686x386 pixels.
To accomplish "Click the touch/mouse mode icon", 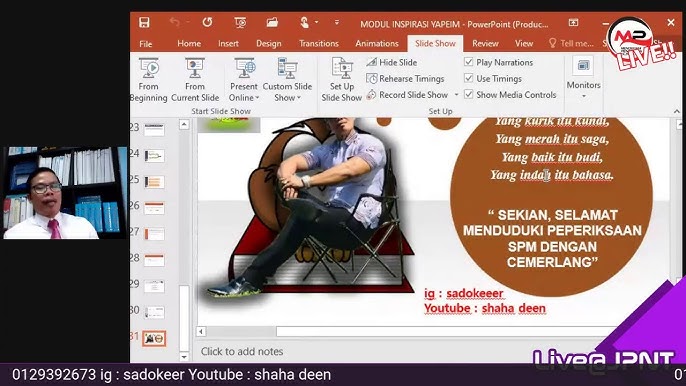I will click(x=304, y=22).
